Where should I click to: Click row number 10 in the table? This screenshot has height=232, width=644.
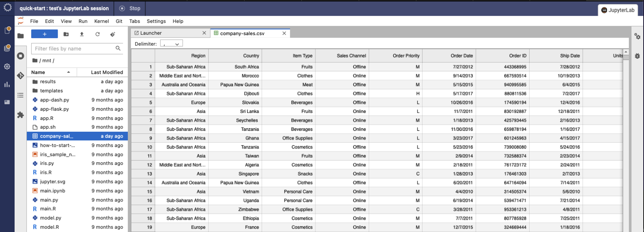[143, 147]
